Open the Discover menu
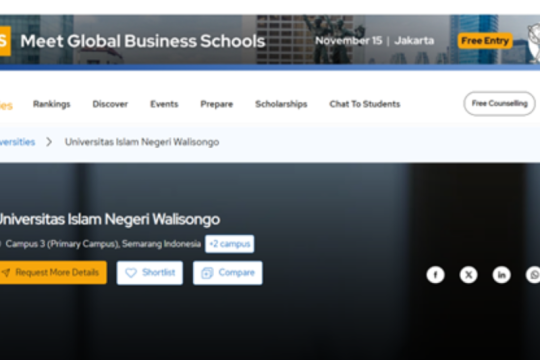Viewport: 540px width, 360px height. (110, 104)
